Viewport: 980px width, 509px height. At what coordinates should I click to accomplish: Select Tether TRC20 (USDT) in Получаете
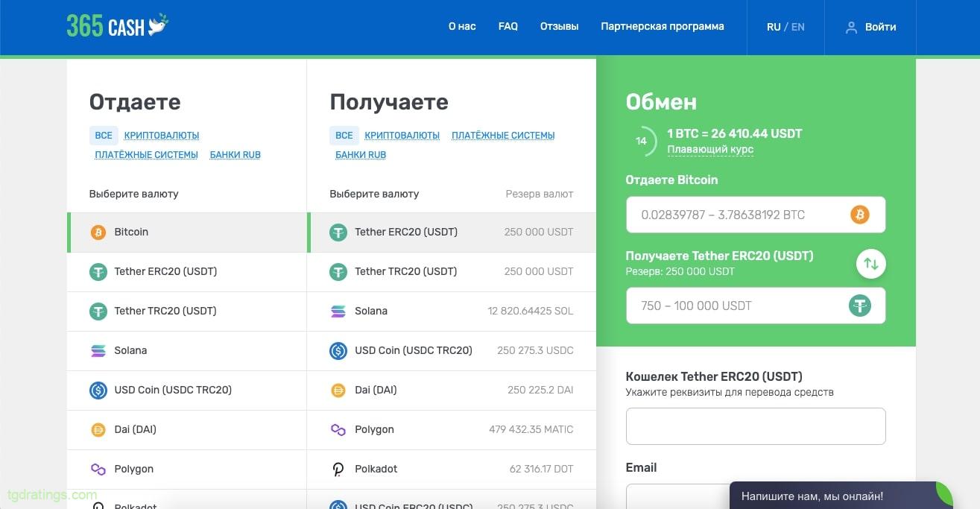click(x=452, y=272)
